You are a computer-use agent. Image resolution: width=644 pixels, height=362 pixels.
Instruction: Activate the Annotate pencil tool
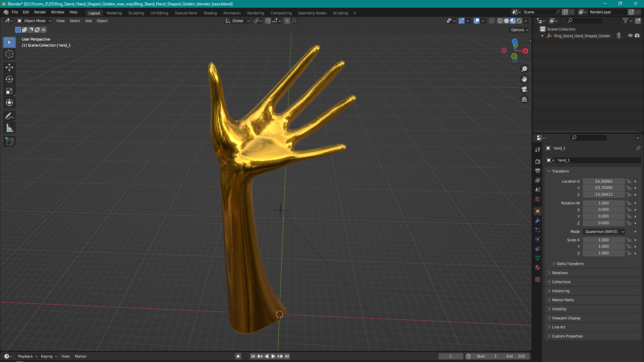(9, 116)
